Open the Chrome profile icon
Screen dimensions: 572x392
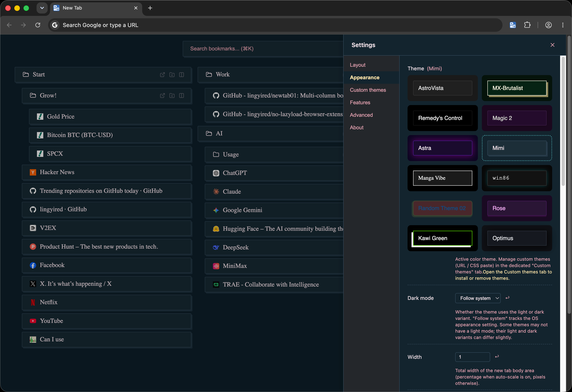click(548, 25)
